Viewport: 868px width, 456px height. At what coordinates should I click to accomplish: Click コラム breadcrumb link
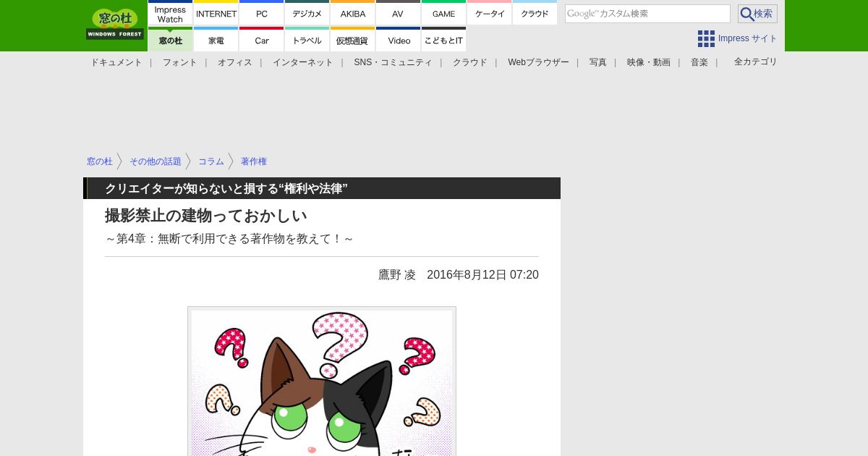pos(211,161)
